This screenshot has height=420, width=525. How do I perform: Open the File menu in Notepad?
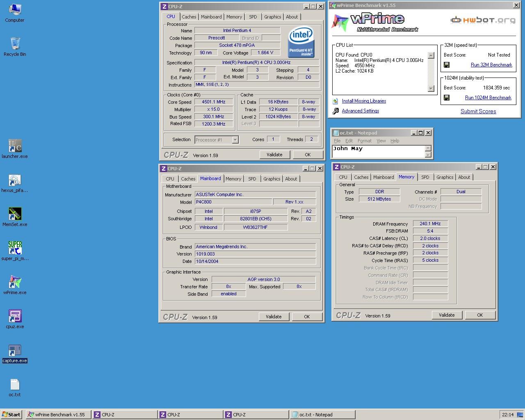coord(337,141)
